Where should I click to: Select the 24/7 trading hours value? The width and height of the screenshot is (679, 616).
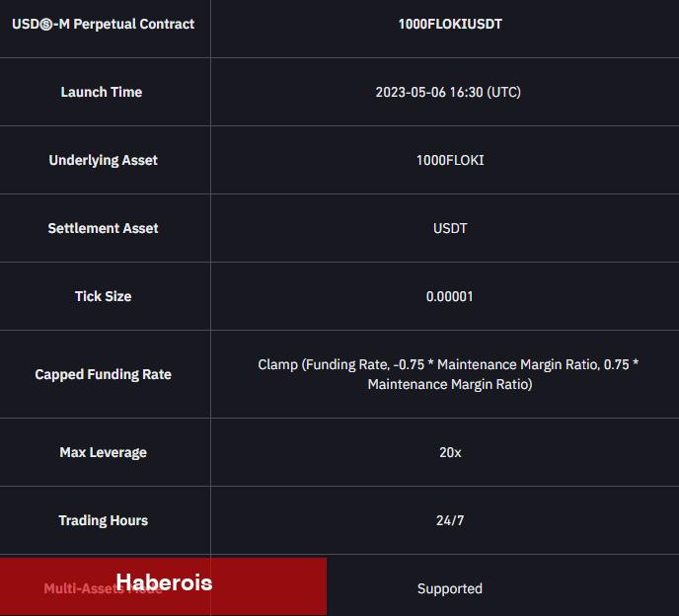tap(450, 520)
